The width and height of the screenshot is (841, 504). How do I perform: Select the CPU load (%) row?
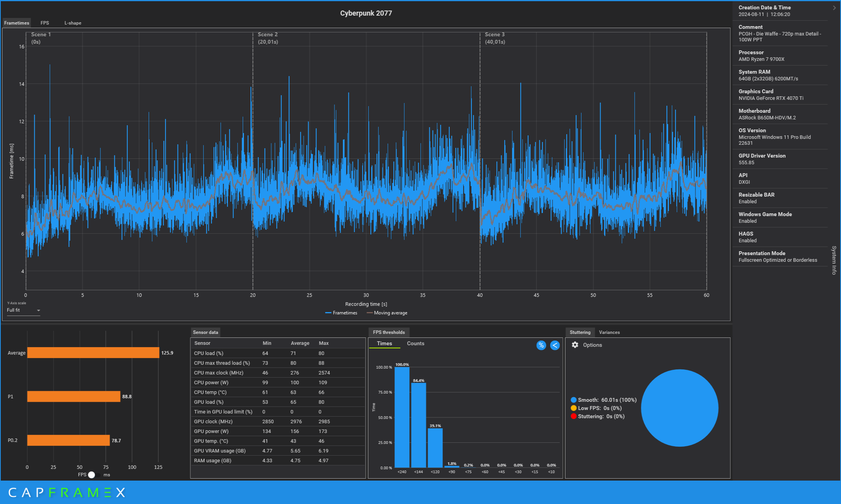(x=278, y=353)
